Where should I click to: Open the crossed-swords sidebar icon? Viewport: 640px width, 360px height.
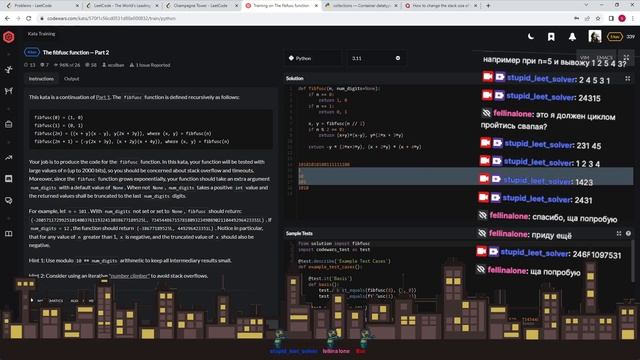coord(9,91)
